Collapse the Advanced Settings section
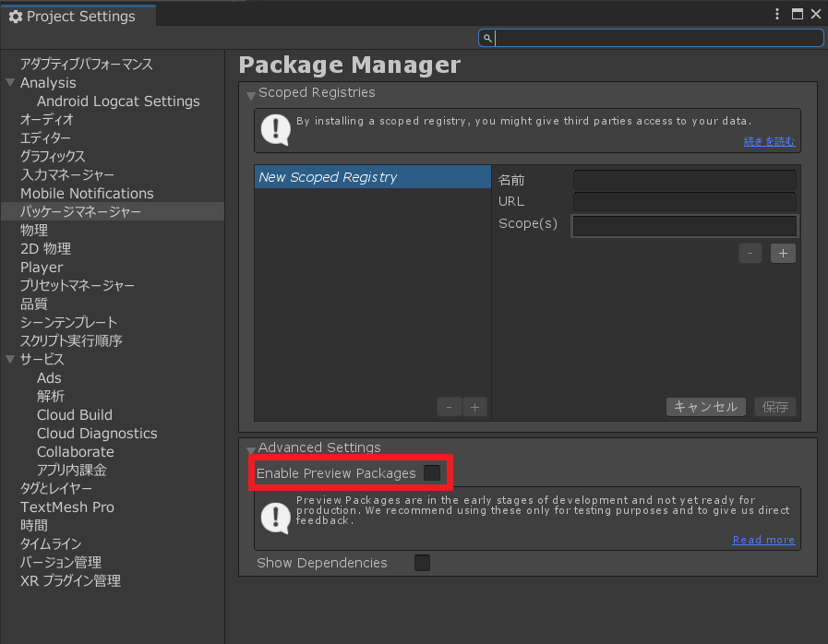The image size is (828, 644). (x=251, y=449)
